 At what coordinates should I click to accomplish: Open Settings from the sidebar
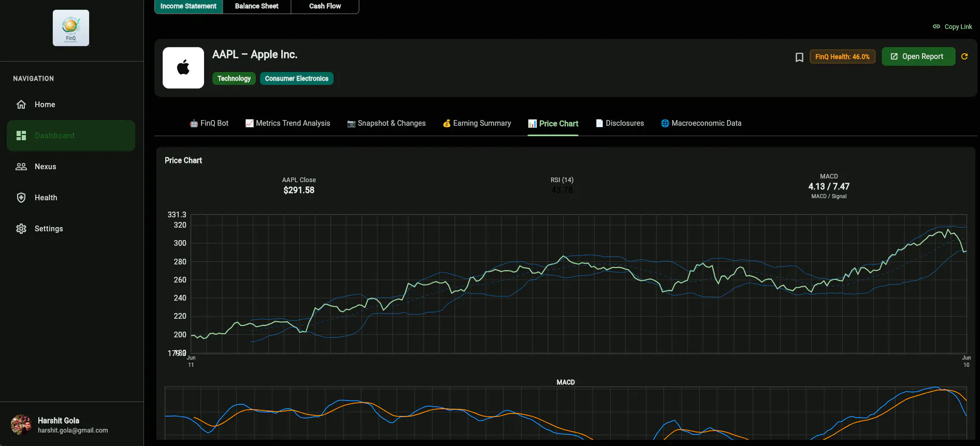(71, 229)
